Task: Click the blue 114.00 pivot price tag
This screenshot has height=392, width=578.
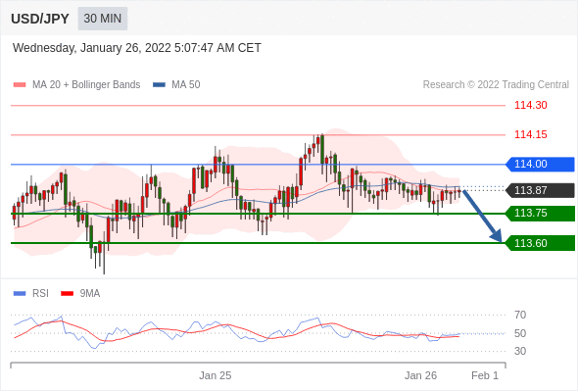Action: tap(540, 164)
